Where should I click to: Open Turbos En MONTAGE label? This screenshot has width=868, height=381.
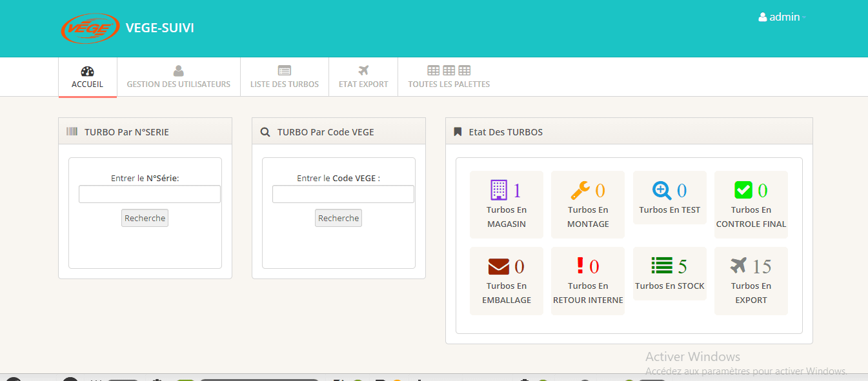[588, 217]
